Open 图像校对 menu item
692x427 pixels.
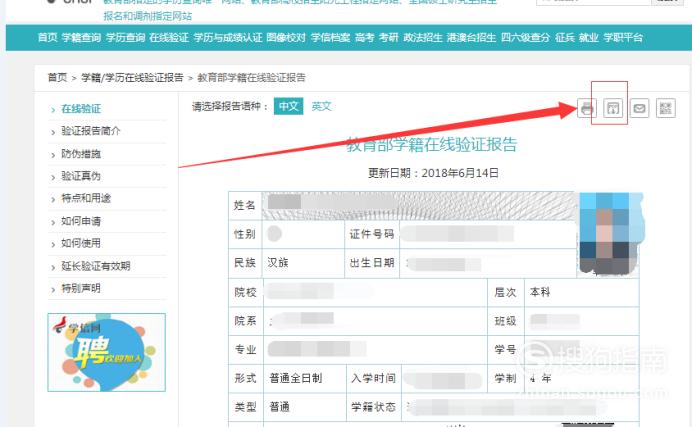(x=286, y=37)
